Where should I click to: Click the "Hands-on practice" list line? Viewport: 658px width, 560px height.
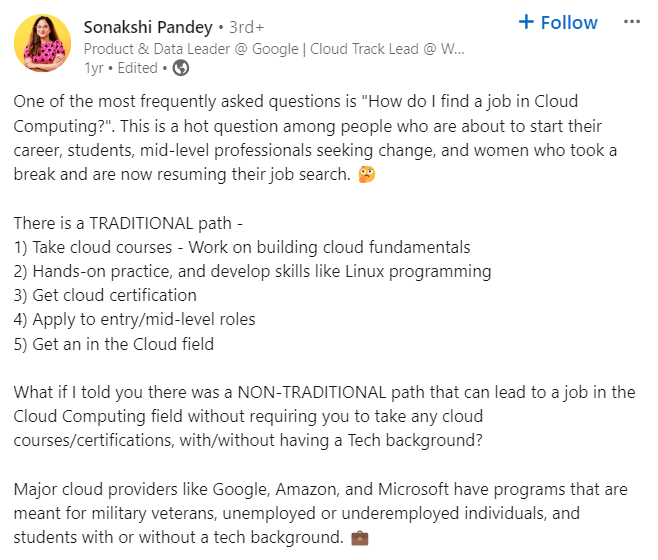click(252, 271)
